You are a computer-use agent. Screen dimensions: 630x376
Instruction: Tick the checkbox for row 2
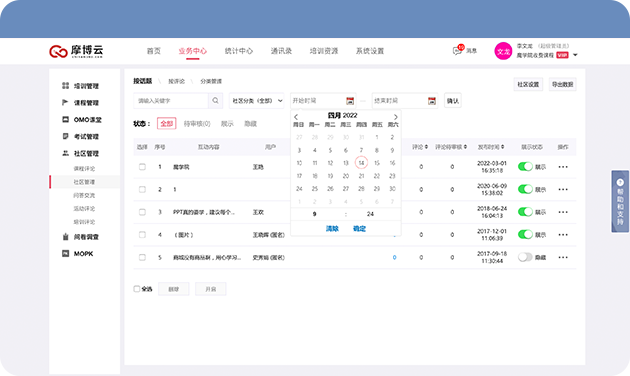pos(142,189)
